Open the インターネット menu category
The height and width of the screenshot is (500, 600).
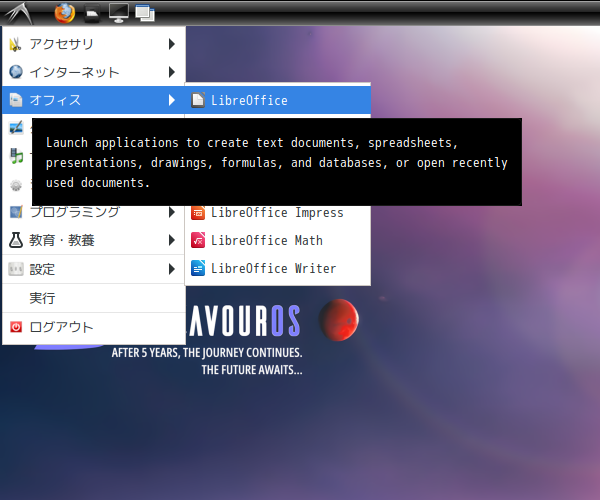94,72
